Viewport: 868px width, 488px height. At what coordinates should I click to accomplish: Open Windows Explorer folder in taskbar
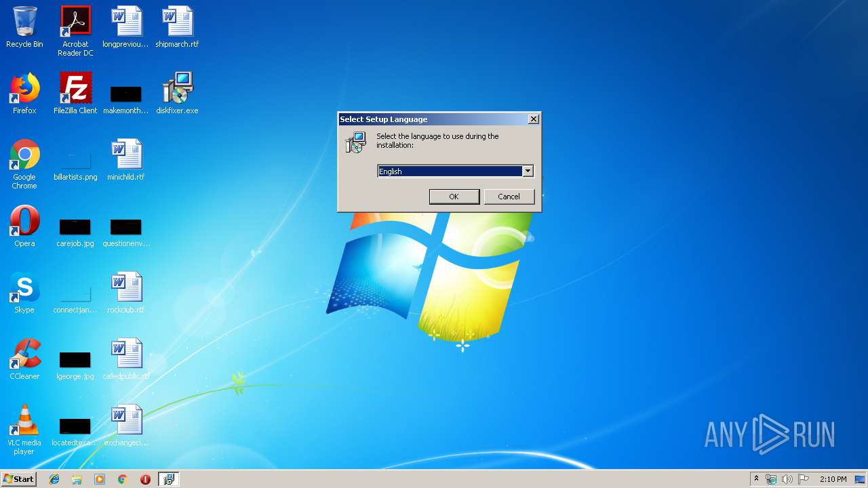tap(77, 479)
